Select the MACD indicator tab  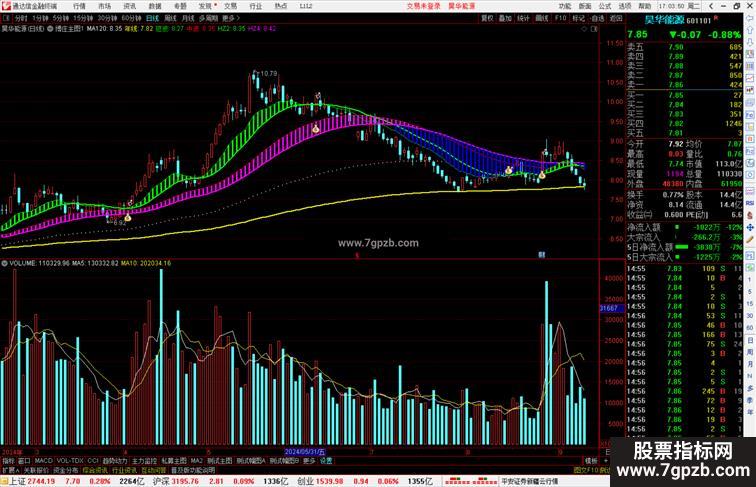[43, 461]
